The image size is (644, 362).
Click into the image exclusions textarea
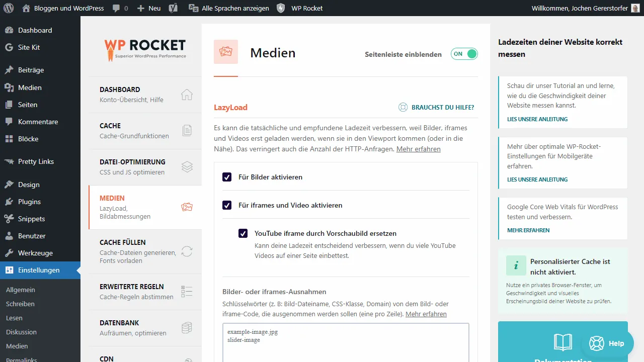pos(346,343)
